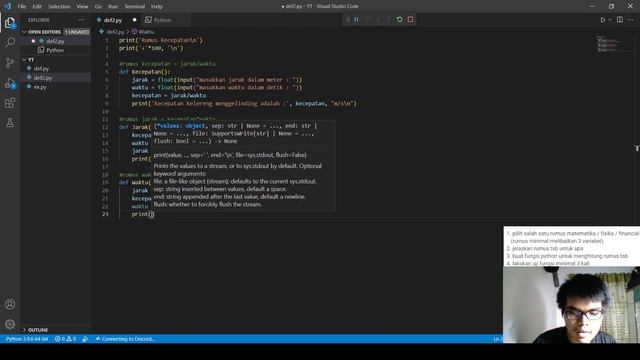Click the print signature help popup
The height and width of the screenshot is (360, 640).
[244, 165]
